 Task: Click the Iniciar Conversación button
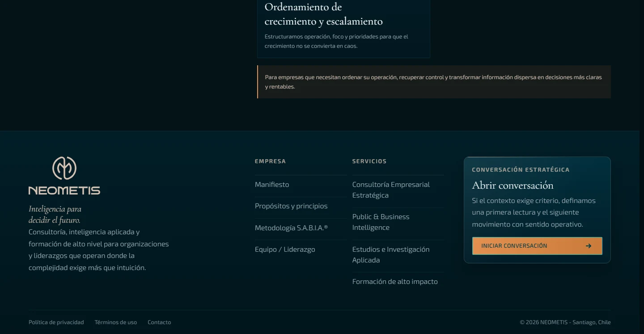[x=537, y=246]
